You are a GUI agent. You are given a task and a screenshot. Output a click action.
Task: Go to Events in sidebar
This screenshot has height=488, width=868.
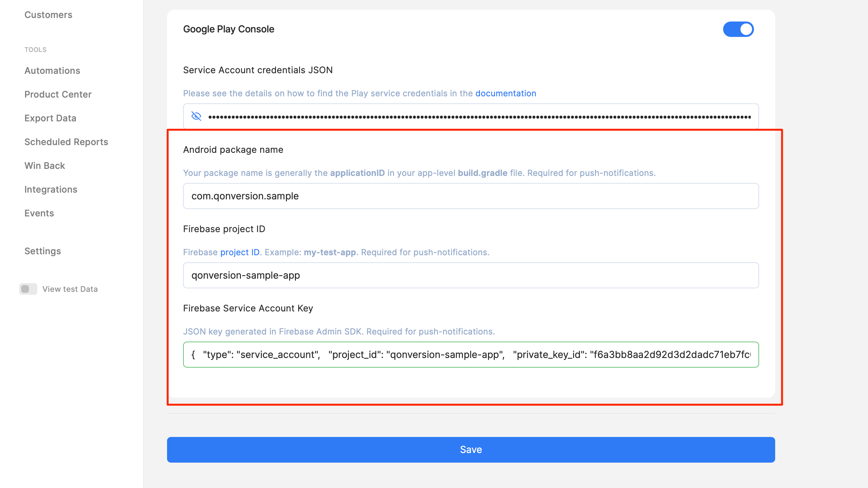pos(39,213)
